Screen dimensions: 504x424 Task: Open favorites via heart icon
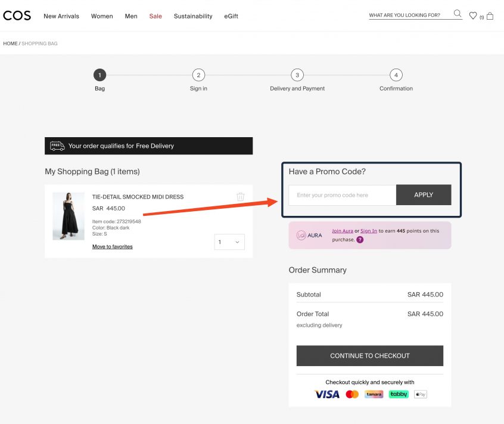coord(473,16)
